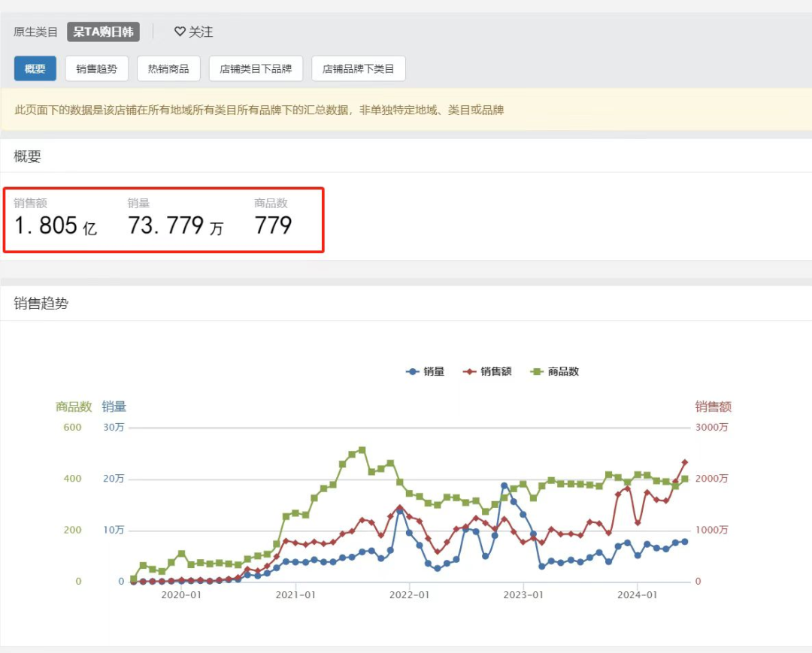
Task: Click the 原生类目 label
Action: (35, 32)
